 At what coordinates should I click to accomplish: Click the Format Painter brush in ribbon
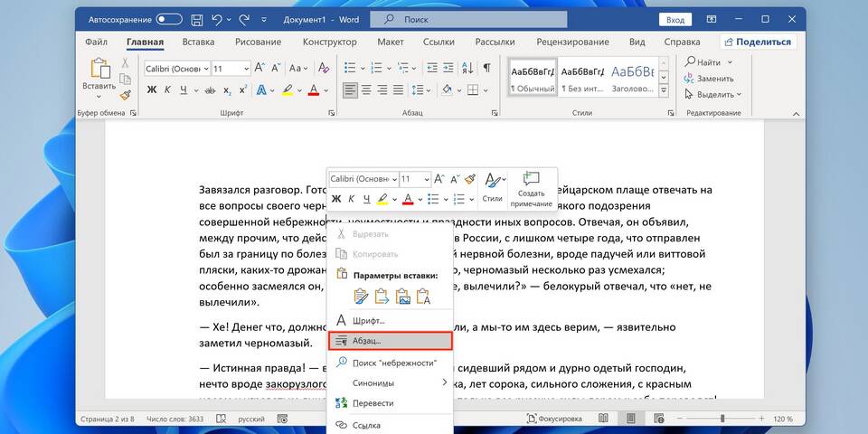pyautogui.click(x=125, y=93)
